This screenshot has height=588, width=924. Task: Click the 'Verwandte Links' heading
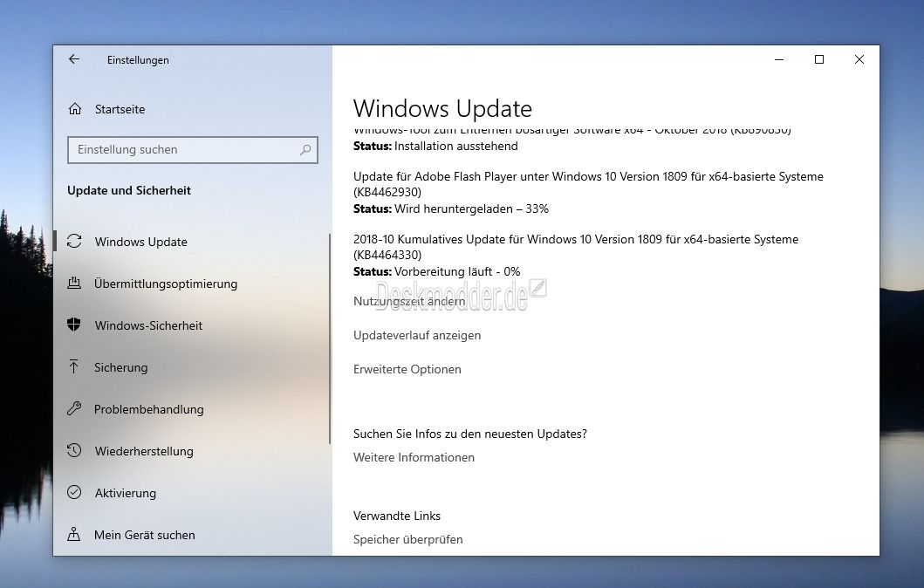point(397,516)
